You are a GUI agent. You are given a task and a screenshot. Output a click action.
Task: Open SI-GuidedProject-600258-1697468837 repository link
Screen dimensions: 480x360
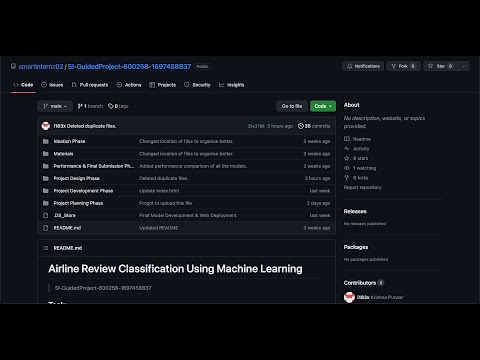[129, 67]
